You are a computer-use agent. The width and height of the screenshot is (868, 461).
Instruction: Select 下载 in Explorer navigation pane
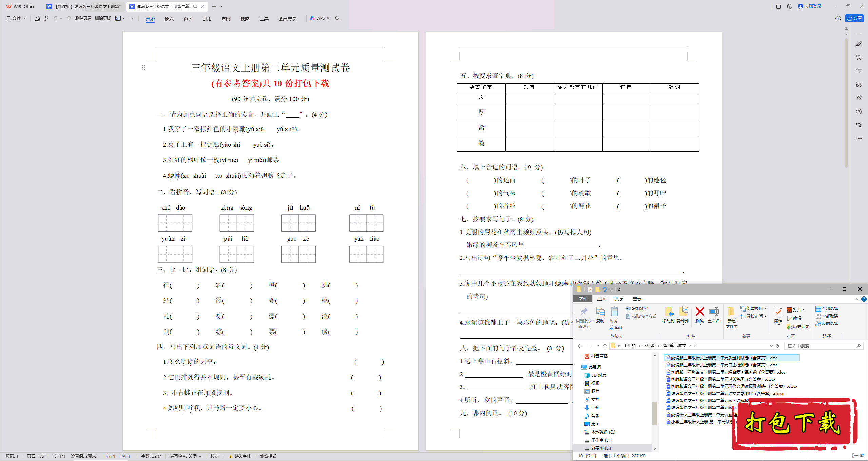[x=592, y=408]
